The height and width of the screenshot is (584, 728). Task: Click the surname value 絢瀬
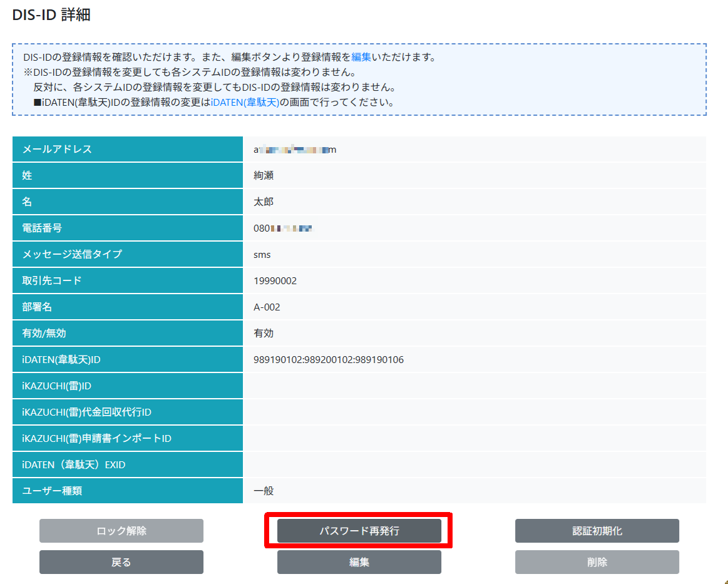pos(264,176)
